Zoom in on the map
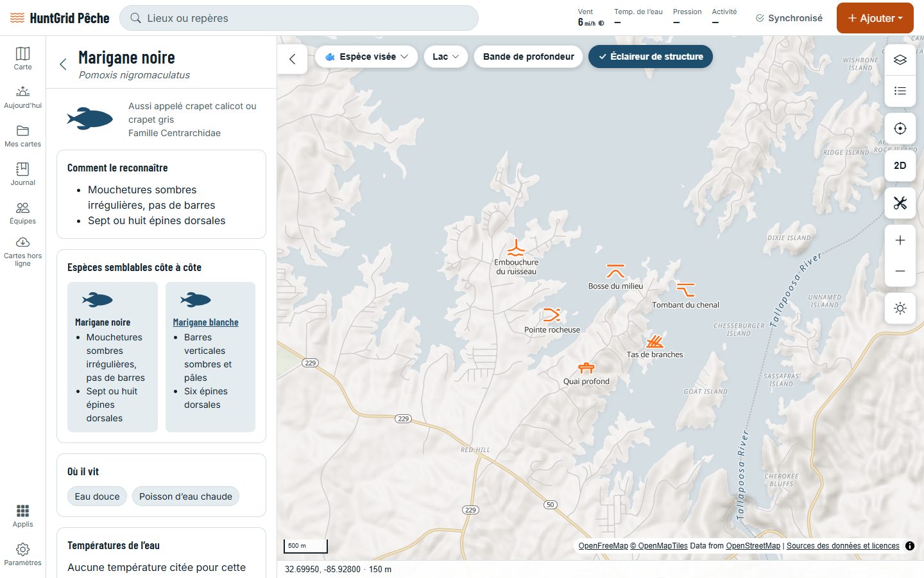 900,240
